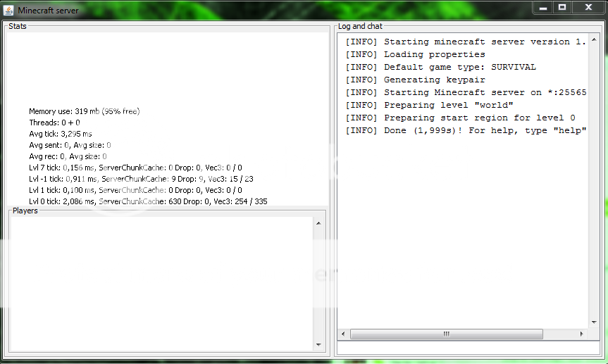Click the log's horizontal scroll left arrow
The image size is (608, 364).
point(343,334)
